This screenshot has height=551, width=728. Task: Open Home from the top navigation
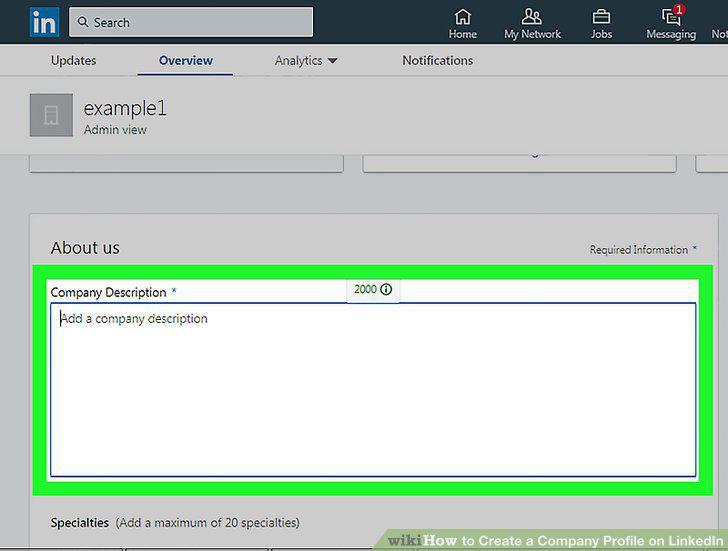tap(462, 24)
